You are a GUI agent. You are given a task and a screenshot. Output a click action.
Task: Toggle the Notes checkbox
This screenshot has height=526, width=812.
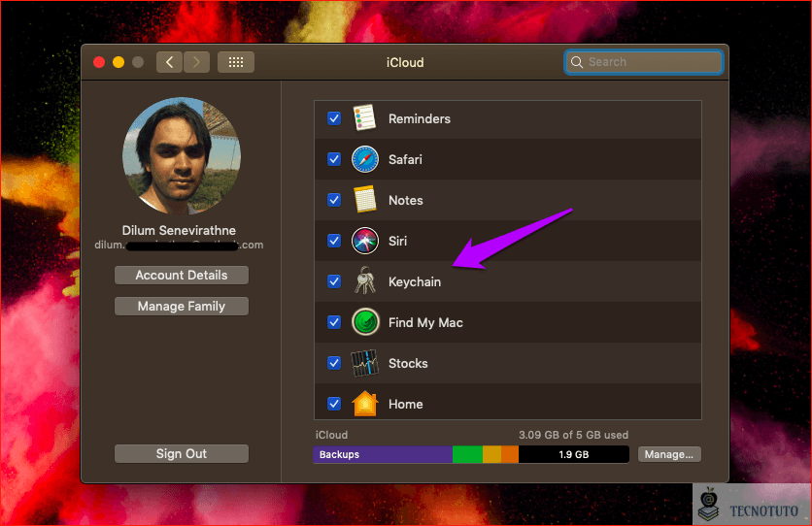(334, 200)
